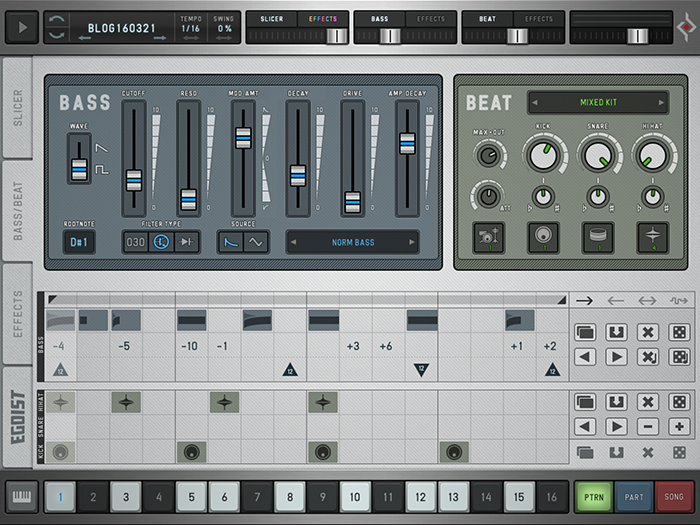Select the transistor ladder filter type
This screenshot has height=525, width=700.
(x=161, y=242)
